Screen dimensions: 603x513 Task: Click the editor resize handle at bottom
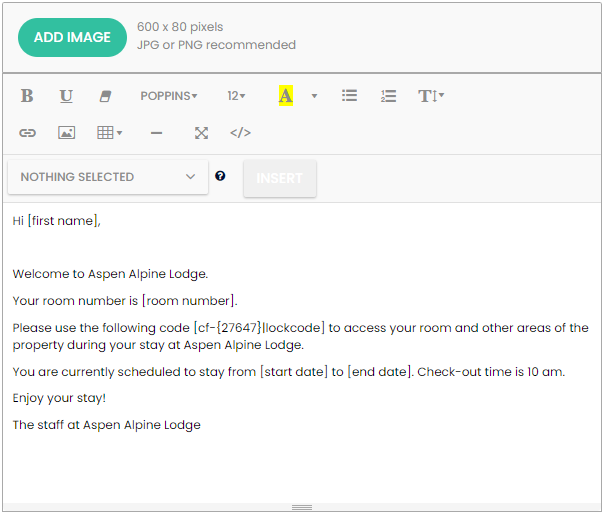click(x=301, y=507)
